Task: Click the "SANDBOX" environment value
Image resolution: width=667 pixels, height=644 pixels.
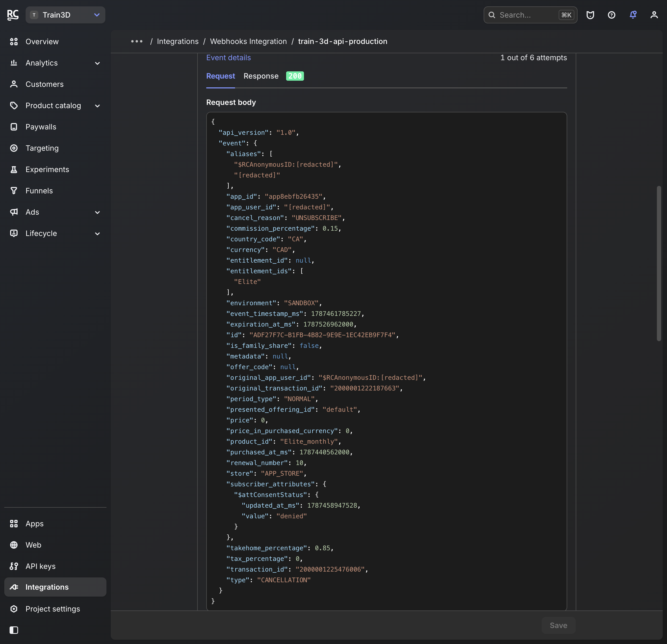Action: pos(301,303)
